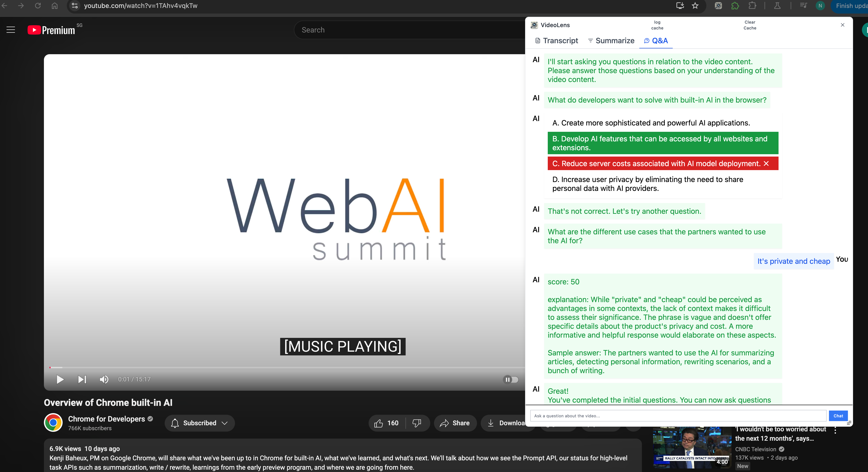Choose option D about user privacy
This screenshot has width=868, height=472.
tap(647, 184)
